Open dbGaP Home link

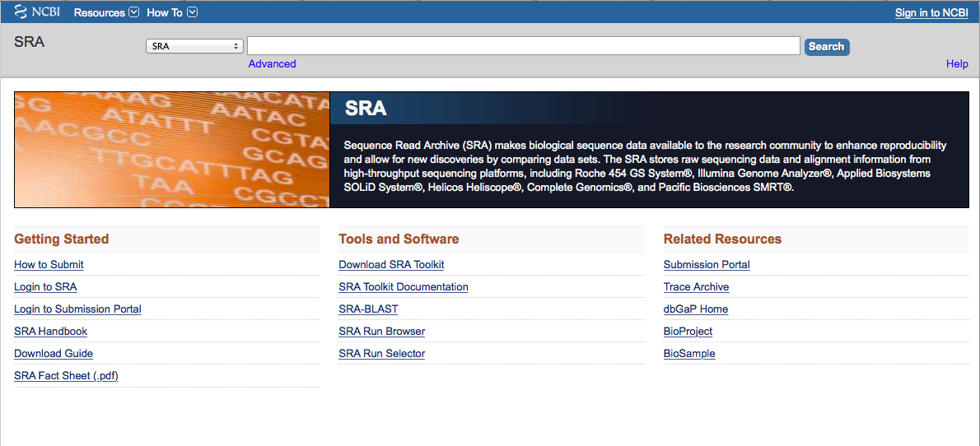[x=696, y=309]
